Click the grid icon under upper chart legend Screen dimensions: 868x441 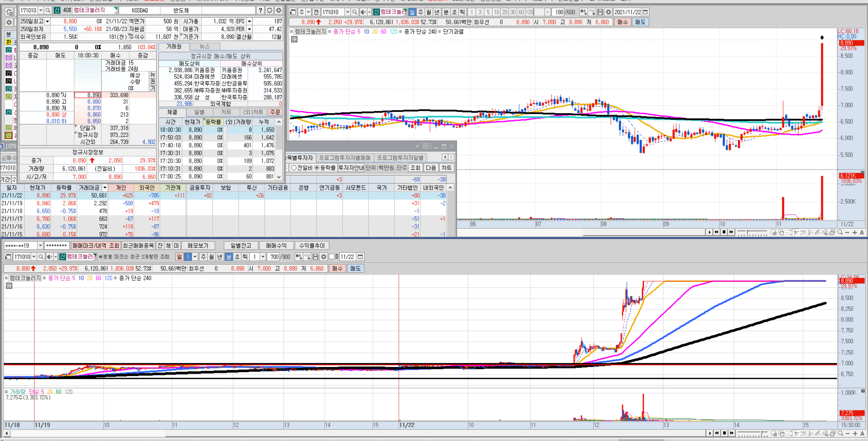[294, 39]
